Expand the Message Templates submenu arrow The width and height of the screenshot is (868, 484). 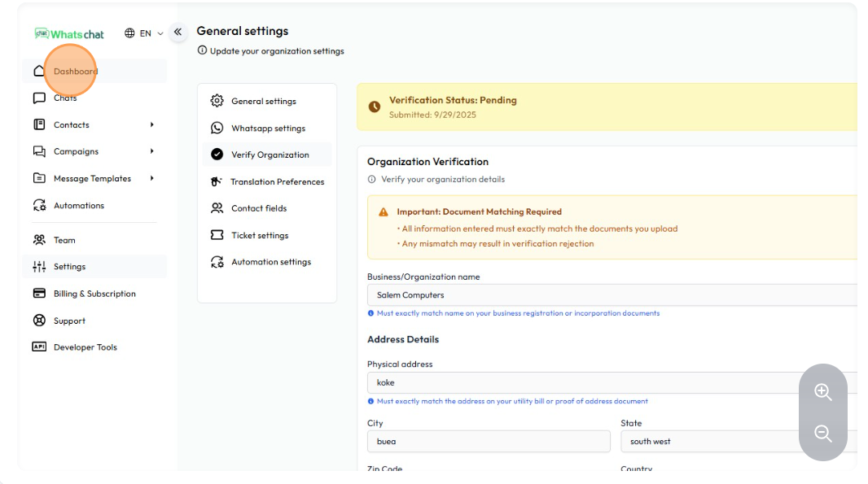click(151, 178)
